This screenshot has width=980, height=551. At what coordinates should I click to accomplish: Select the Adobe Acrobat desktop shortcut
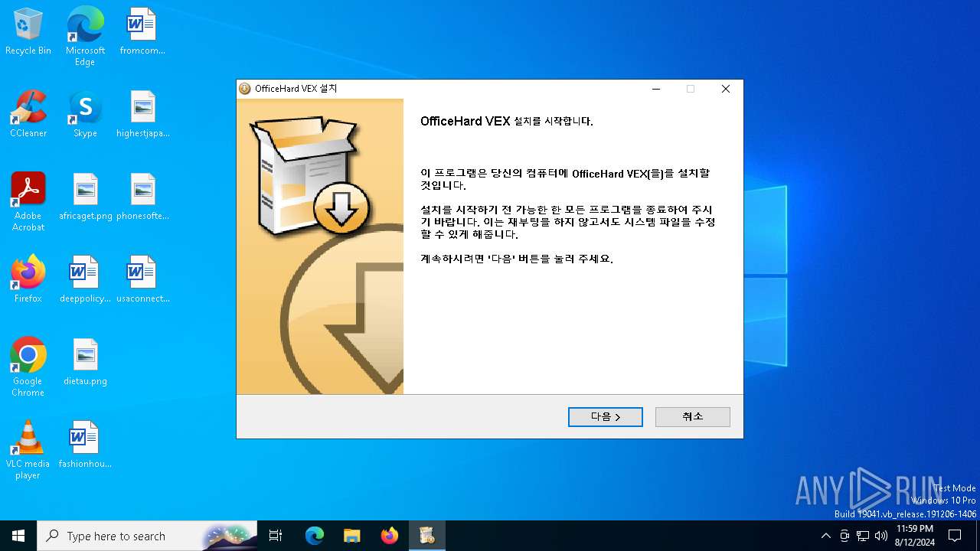point(28,202)
